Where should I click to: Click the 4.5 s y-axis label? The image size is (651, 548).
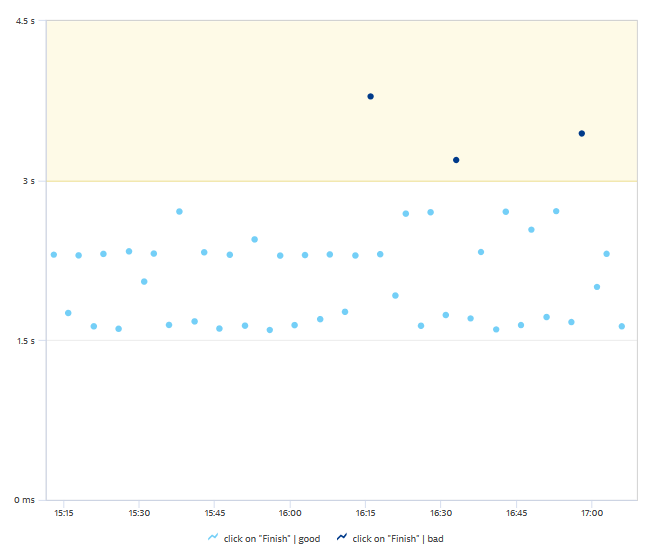click(x=27, y=22)
